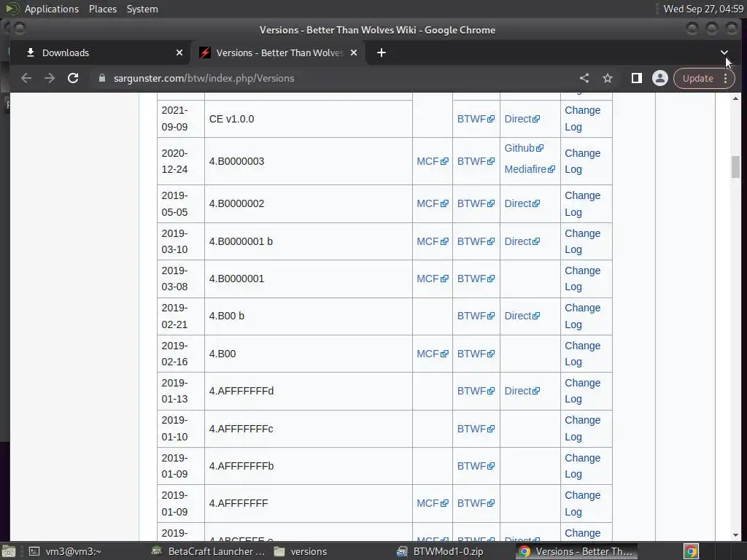Open Change Log for 4.B0000001
747x560 pixels.
[x=582, y=279]
